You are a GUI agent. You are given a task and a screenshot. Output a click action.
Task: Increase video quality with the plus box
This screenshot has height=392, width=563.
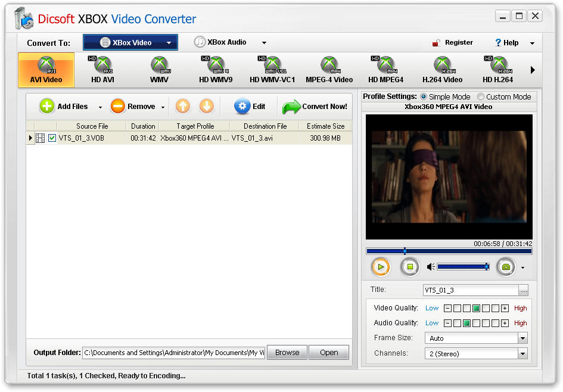coord(505,309)
